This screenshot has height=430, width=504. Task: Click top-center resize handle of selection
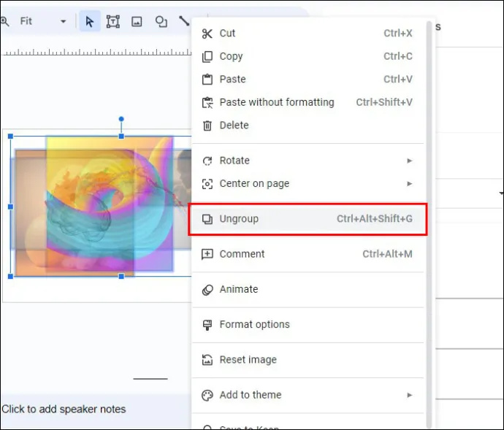[121, 137]
